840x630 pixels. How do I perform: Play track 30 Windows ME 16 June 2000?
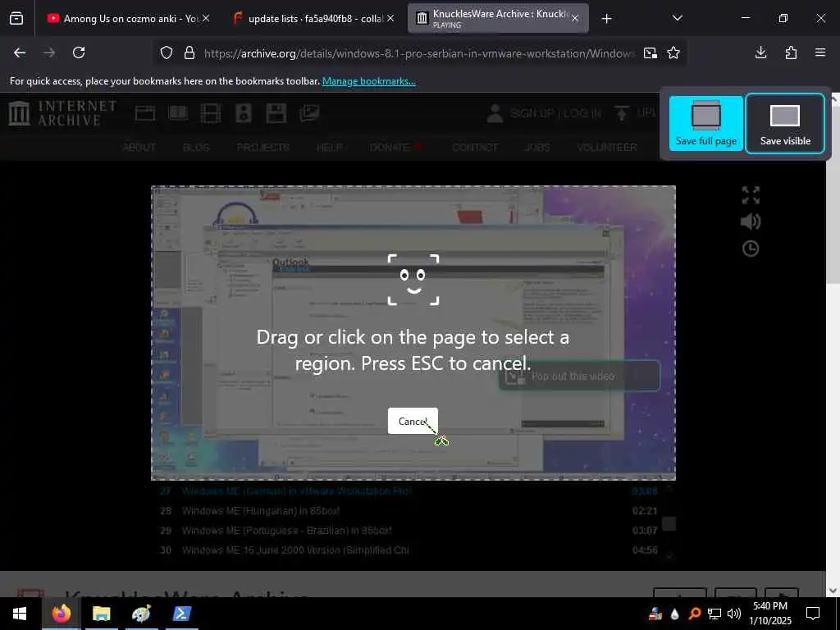pyautogui.click(x=409, y=550)
